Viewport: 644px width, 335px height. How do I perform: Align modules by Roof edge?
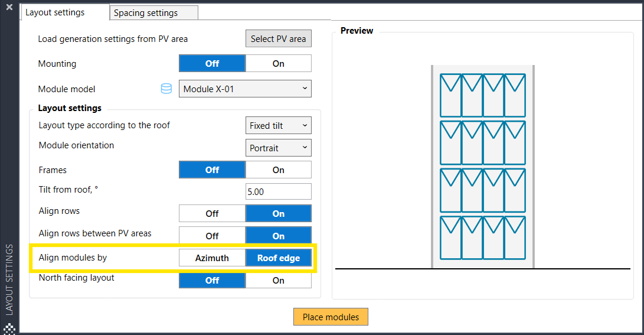coord(279,258)
